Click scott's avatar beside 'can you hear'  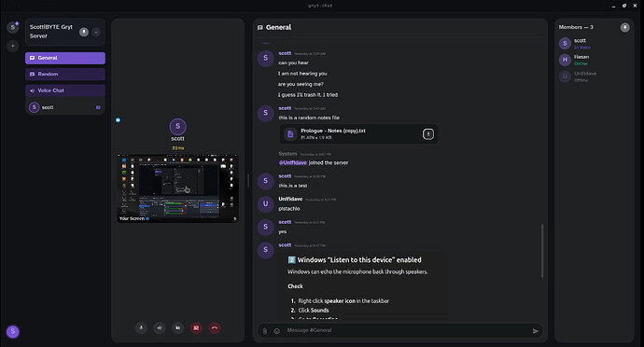pos(266,59)
